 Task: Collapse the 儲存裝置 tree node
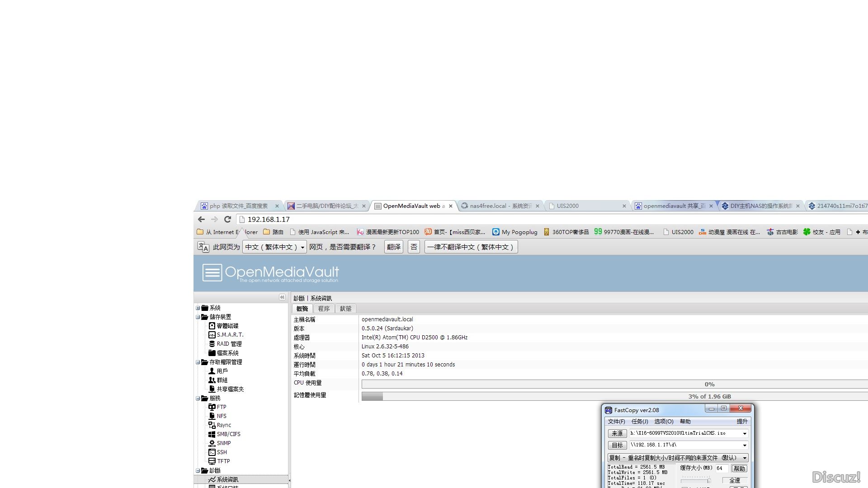tap(198, 317)
